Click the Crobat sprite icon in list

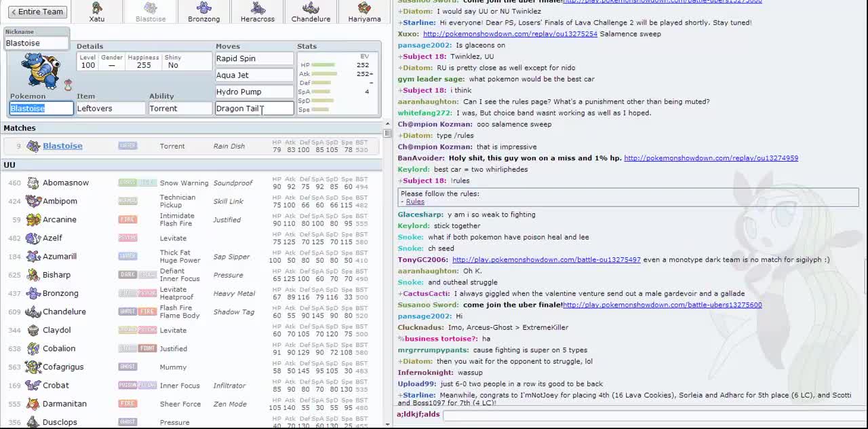tap(33, 385)
